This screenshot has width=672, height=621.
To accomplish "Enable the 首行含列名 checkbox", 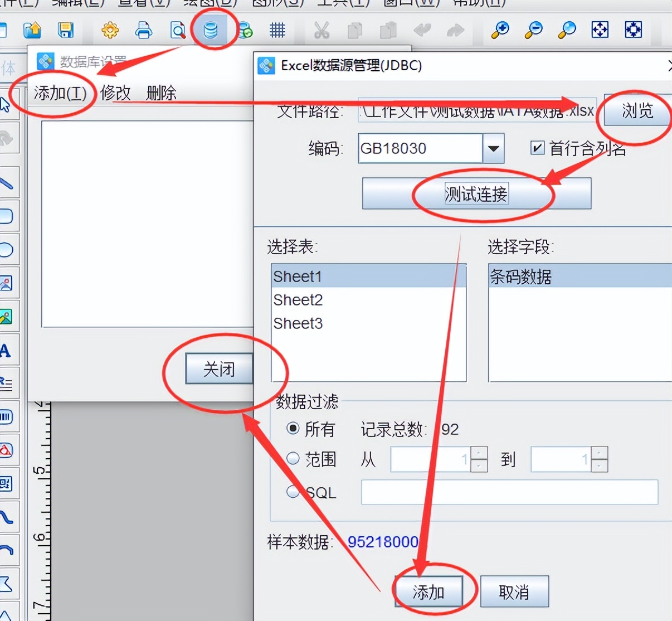I will coord(537,148).
